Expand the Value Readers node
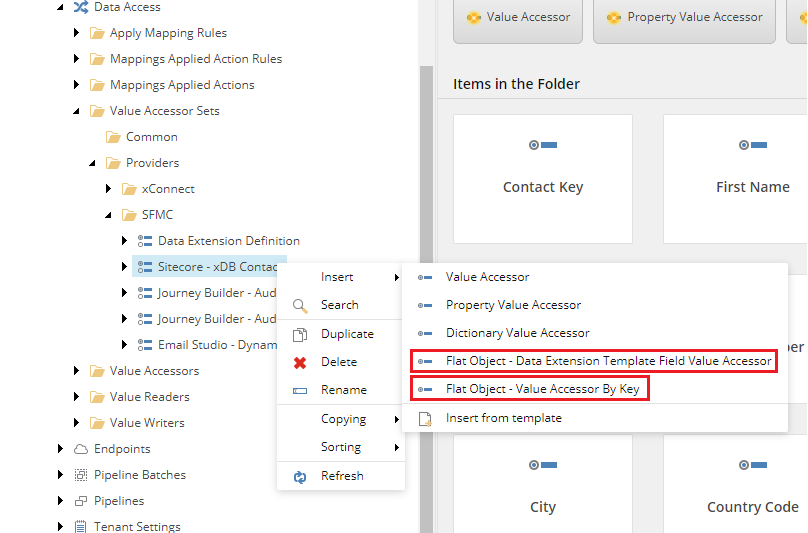The height and width of the screenshot is (533, 808). click(x=76, y=396)
